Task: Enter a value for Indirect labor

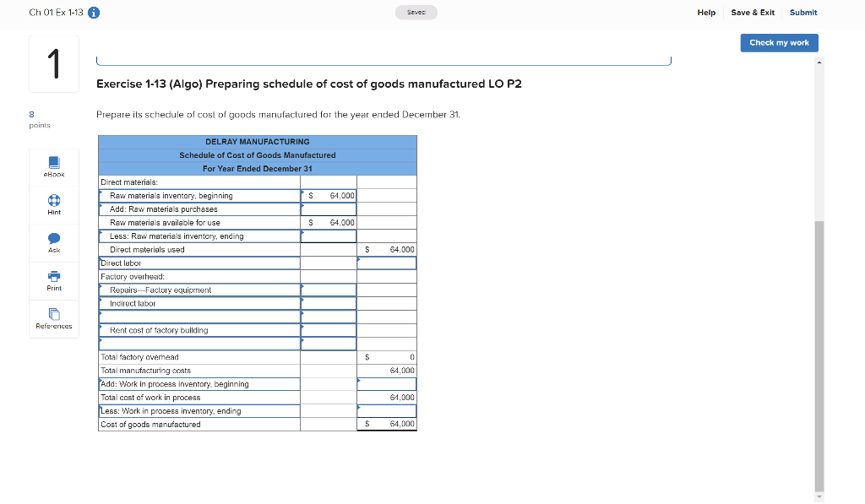Action: click(x=328, y=303)
